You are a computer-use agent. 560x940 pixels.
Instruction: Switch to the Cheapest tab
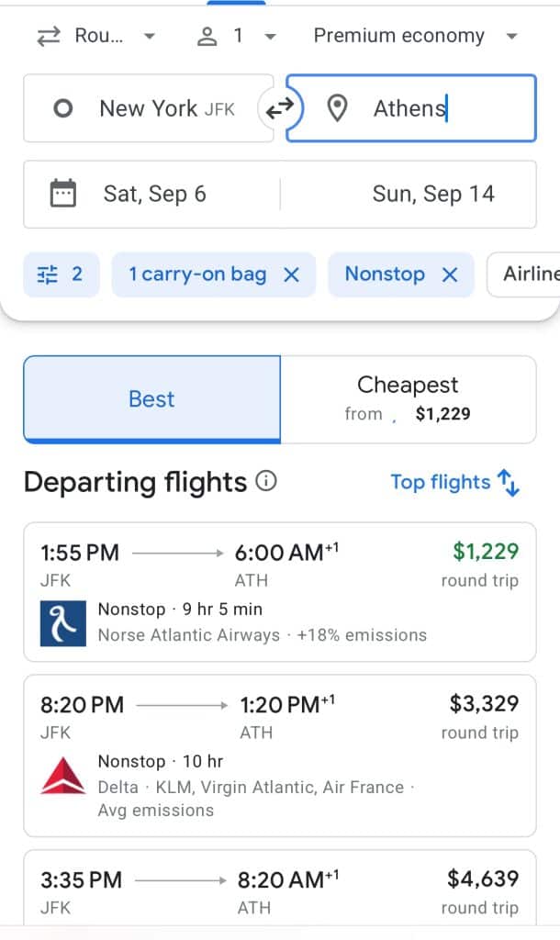point(408,399)
